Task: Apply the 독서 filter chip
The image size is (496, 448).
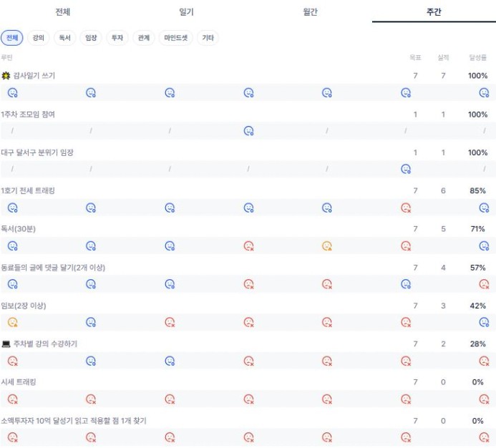Action: point(64,38)
